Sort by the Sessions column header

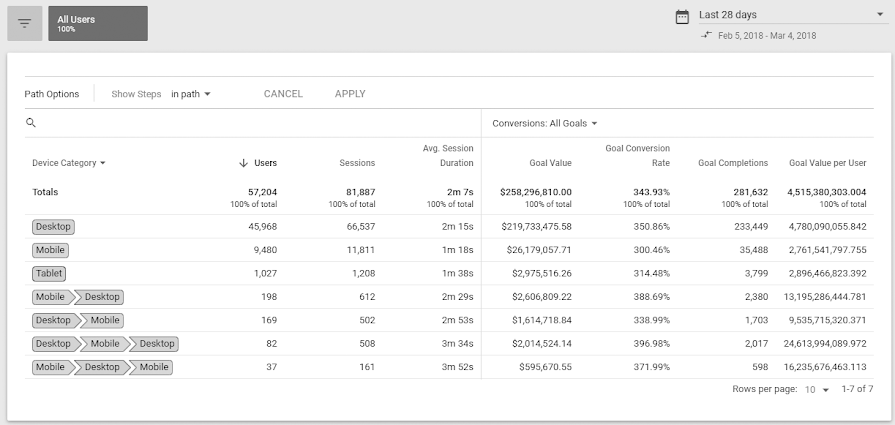tap(357, 163)
